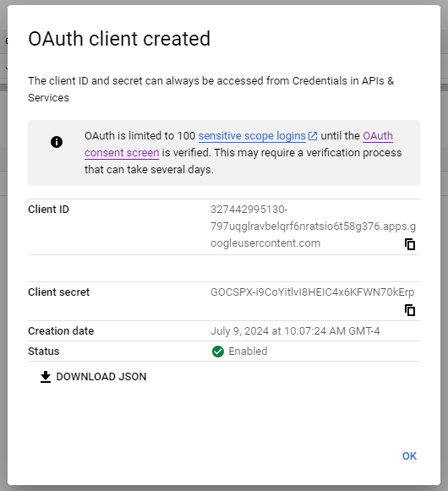The width and height of the screenshot is (448, 491).
Task: Select the Client secret value GOCSPX string
Action: click(x=312, y=292)
